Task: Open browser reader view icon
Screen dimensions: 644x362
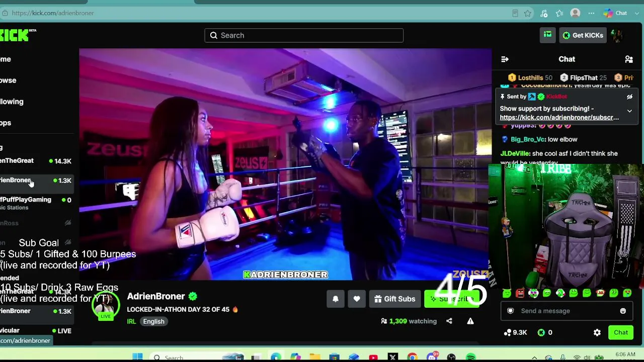Action: [x=515, y=13]
